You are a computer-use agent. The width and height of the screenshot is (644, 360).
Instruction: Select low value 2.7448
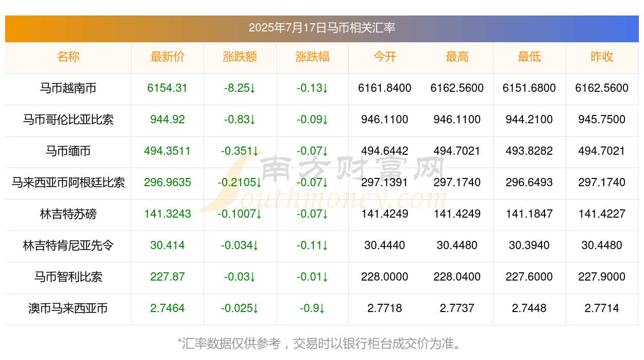click(x=529, y=308)
